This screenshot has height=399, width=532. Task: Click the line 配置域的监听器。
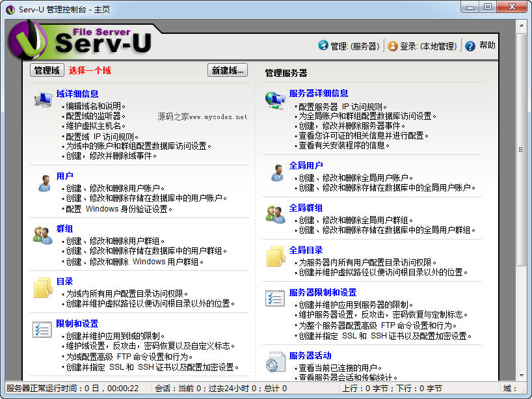pos(96,116)
